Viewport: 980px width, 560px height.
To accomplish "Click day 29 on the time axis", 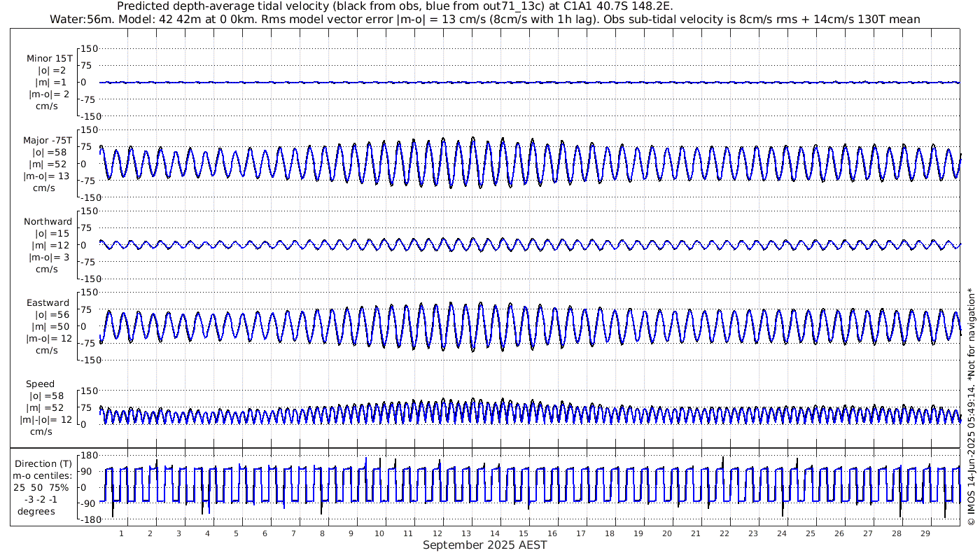I will 925,533.
